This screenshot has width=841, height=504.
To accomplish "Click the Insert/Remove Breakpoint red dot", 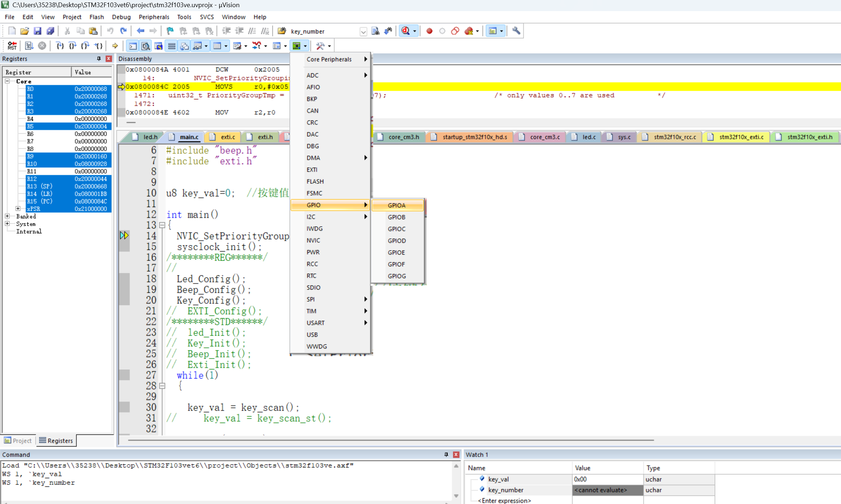I will (x=429, y=31).
